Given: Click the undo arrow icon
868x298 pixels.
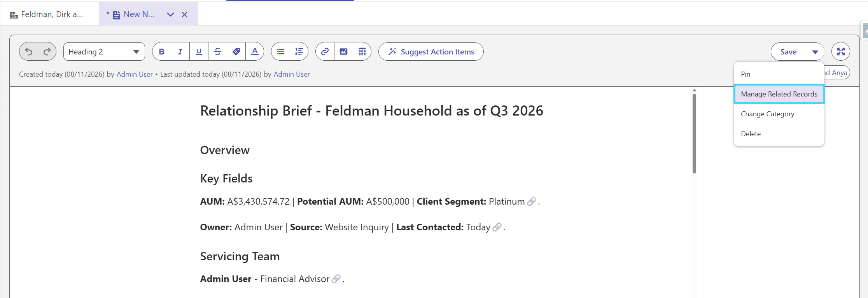Looking at the screenshot, I should coord(29,52).
